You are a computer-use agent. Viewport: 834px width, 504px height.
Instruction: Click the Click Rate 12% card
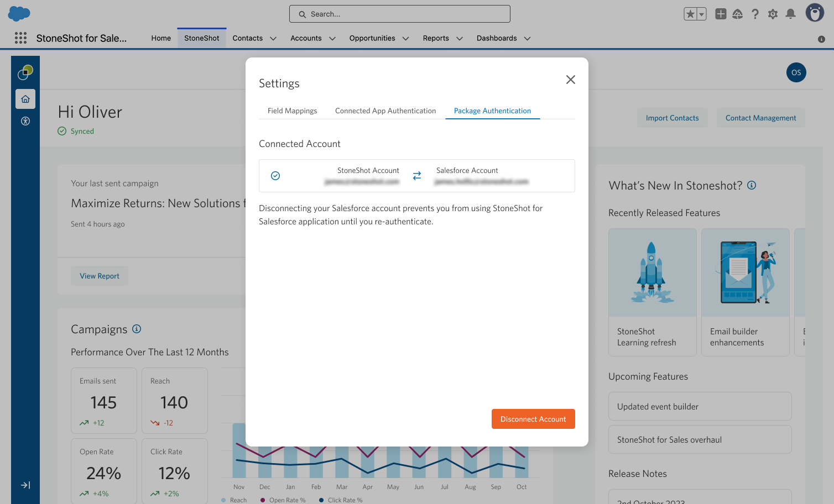175,471
